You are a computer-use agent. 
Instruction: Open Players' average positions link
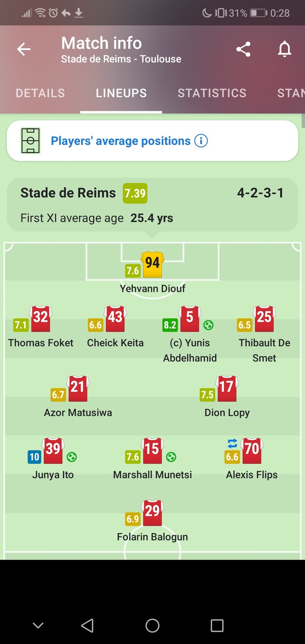(x=121, y=141)
